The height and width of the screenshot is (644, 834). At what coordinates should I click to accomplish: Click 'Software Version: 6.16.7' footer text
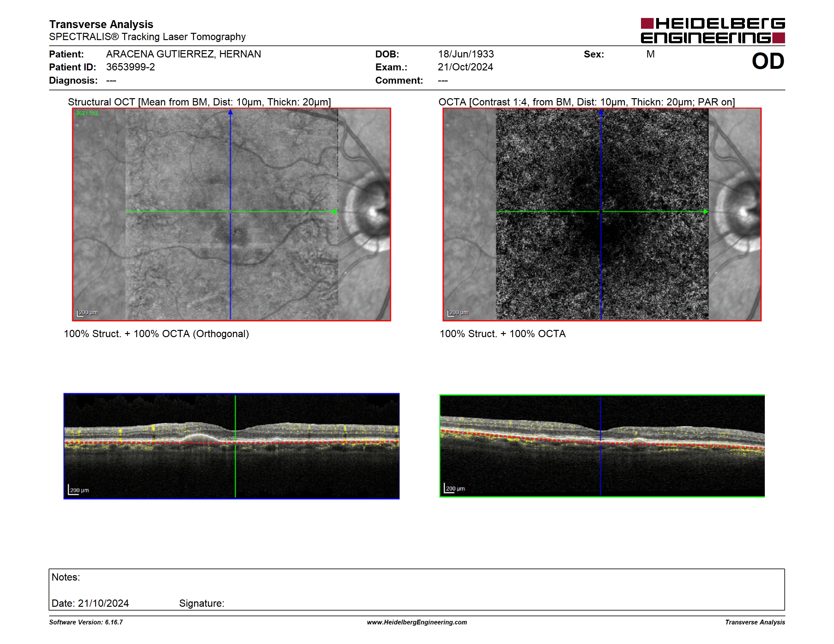click(86, 622)
